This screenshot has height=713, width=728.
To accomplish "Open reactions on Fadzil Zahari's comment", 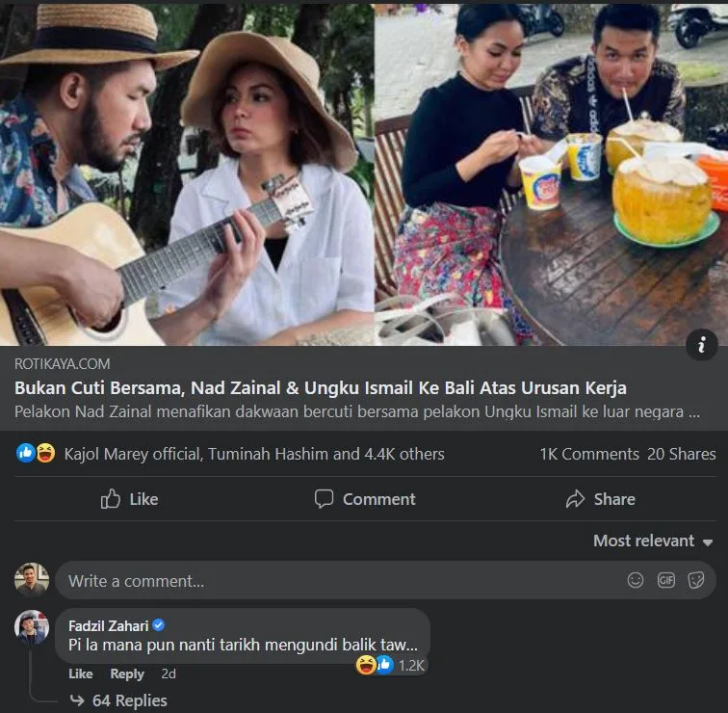I will 389,665.
